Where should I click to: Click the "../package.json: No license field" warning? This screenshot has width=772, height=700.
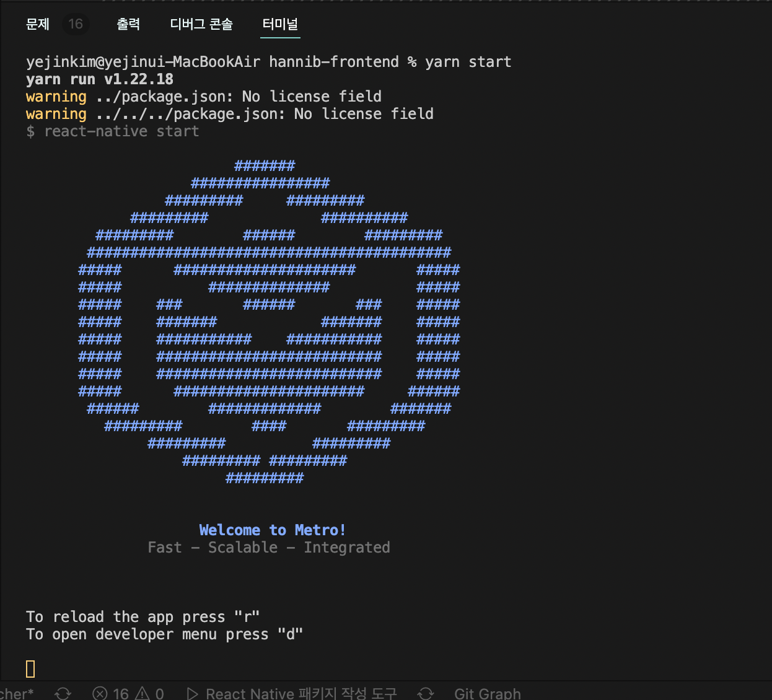click(x=239, y=97)
